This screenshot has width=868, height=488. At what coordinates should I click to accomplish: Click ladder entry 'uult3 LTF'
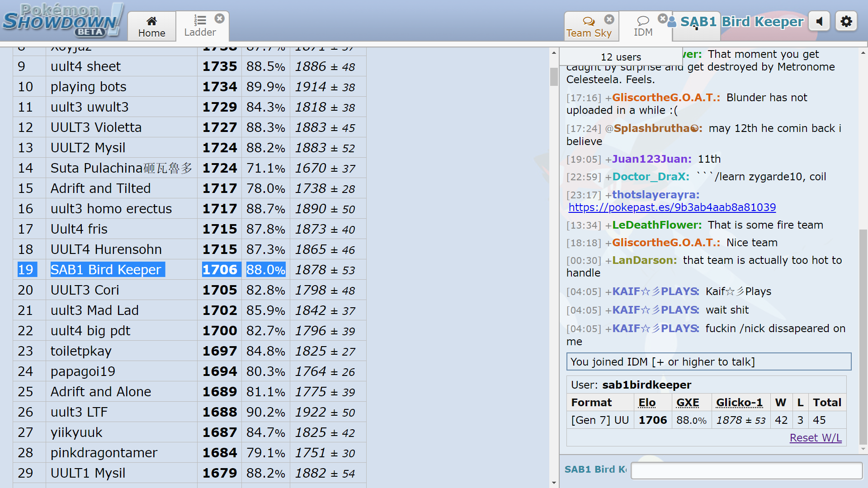click(79, 412)
